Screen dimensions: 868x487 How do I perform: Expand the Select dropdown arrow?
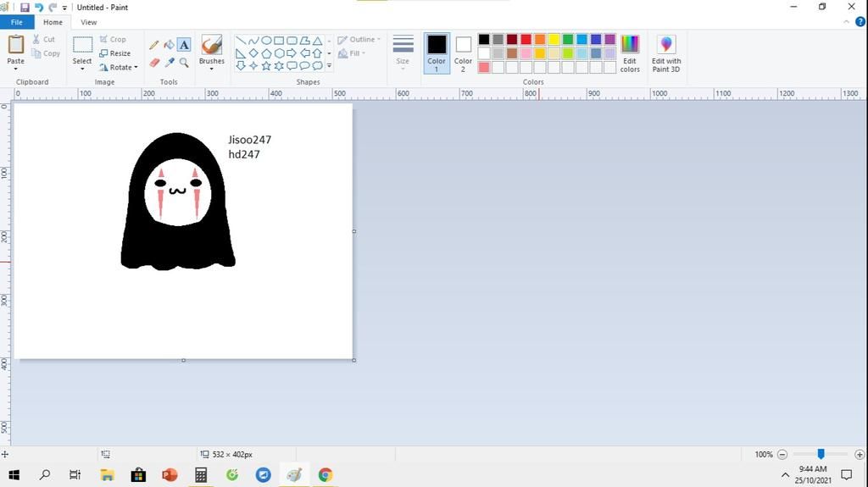click(82, 69)
